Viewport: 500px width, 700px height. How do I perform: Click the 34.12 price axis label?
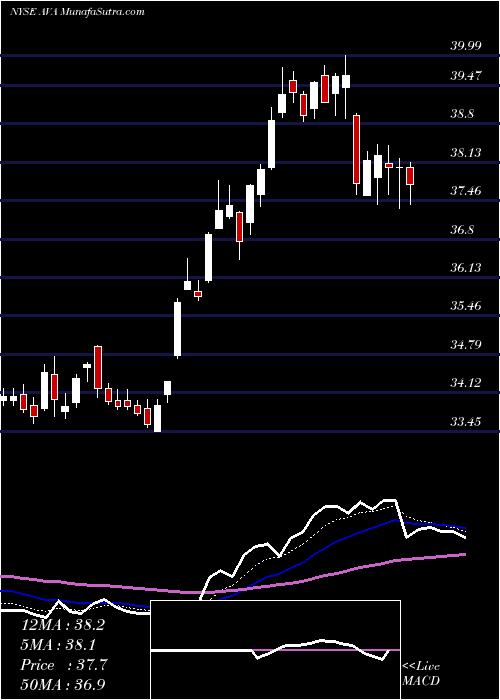tap(466, 383)
